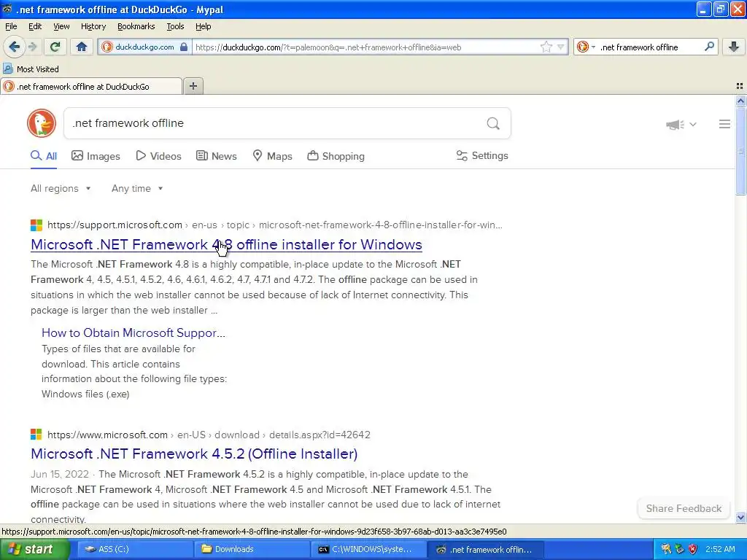The height and width of the screenshot is (560, 747).
Task: Click the duckduckgo.com identity button
Action: (x=144, y=47)
